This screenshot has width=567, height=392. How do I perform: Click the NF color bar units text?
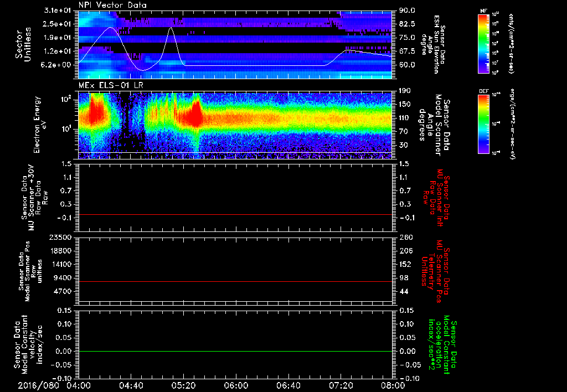511,43
